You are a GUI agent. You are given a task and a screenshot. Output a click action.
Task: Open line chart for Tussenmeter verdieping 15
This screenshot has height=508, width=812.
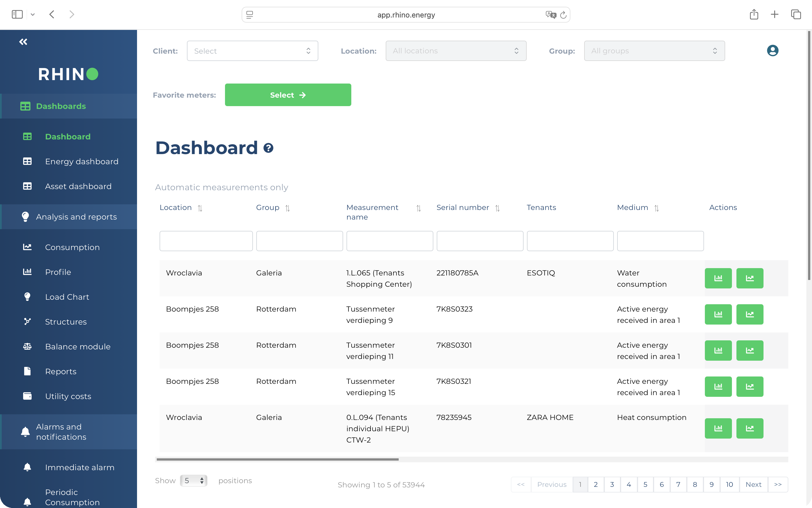coord(750,387)
